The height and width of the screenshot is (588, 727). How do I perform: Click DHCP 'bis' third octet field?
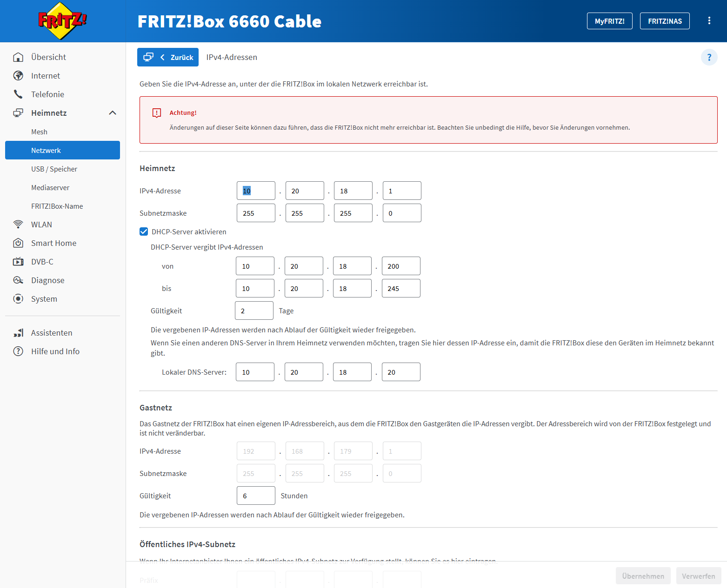coord(352,288)
